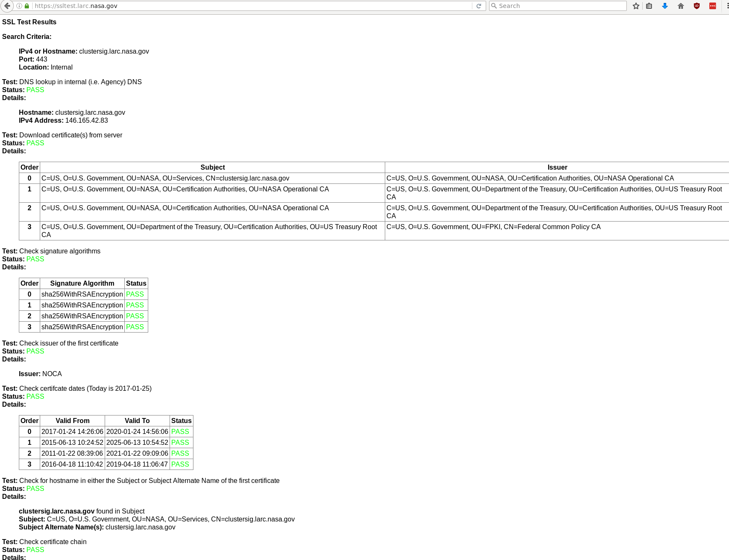Select 'Hostname: clustersig.larc.nasa.gov' under DNS details
The height and width of the screenshot is (560, 729).
(x=72, y=112)
